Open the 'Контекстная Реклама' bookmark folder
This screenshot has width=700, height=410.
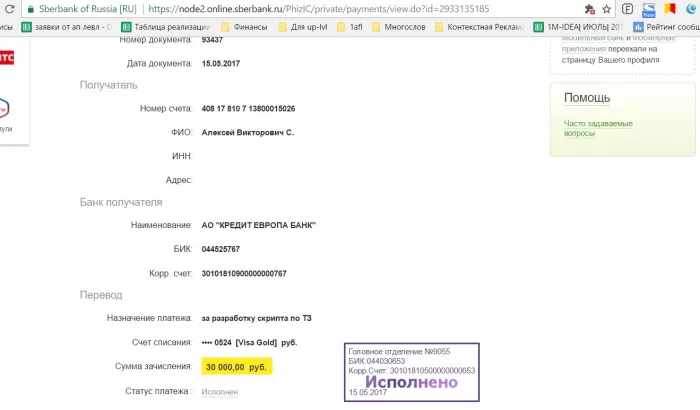[479, 27]
